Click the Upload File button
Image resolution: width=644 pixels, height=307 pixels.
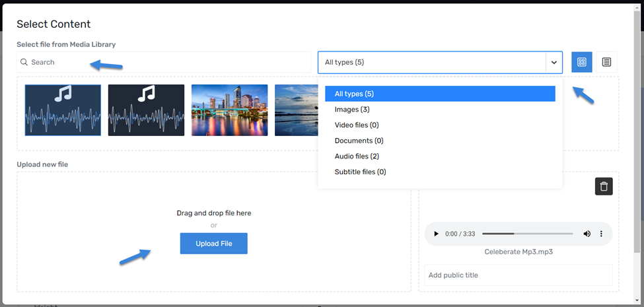[213, 244]
